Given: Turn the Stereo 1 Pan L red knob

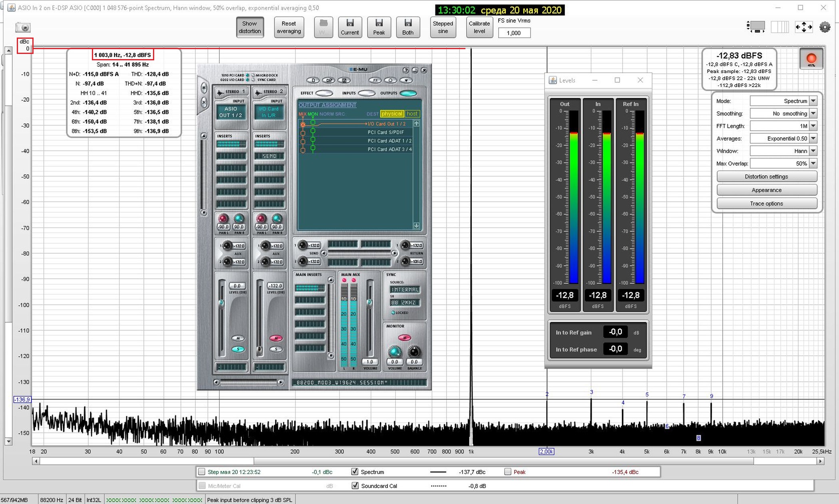Looking at the screenshot, I should tap(223, 218).
